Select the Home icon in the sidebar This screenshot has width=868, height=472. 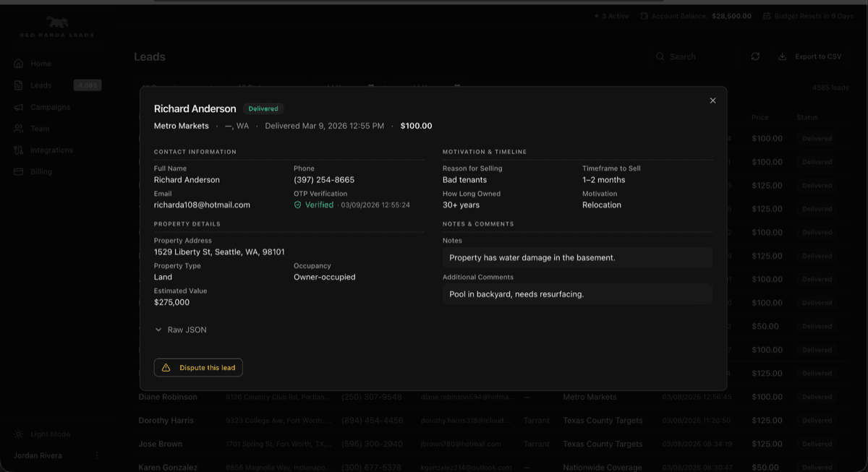click(18, 64)
